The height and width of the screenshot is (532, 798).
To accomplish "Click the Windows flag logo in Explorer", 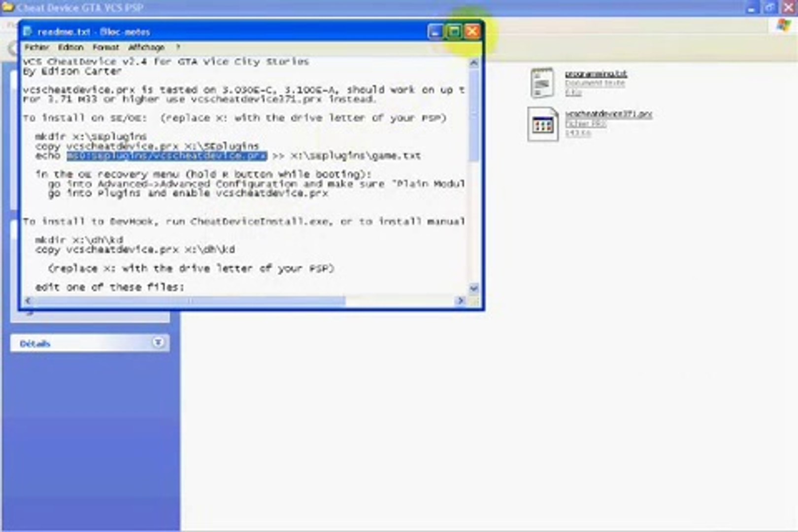I will click(784, 26).
